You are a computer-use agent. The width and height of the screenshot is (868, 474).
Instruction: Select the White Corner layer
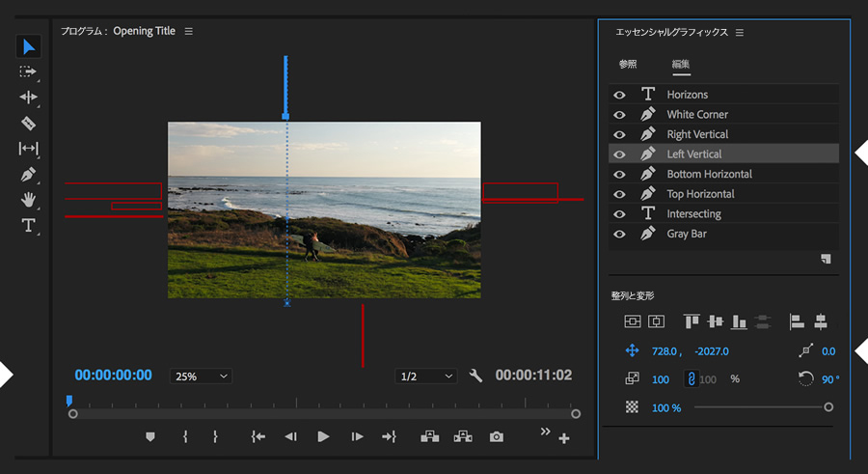point(697,114)
